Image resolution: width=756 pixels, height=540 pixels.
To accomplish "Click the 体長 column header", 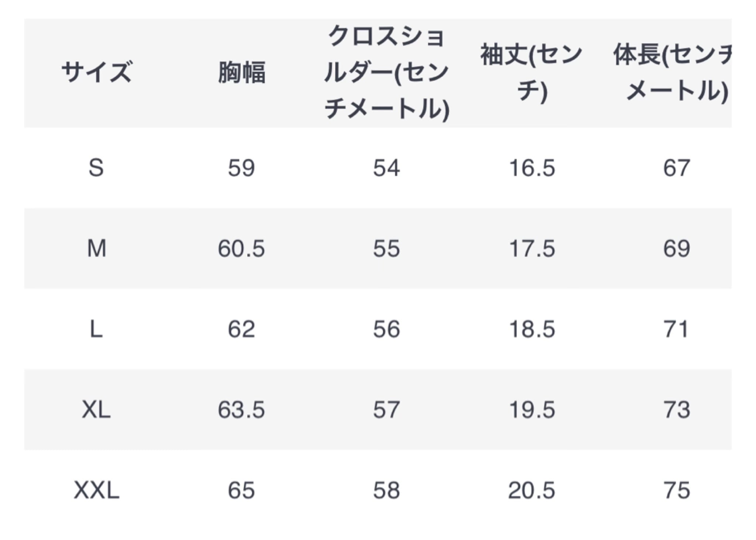I will pyautogui.click(x=672, y=73).
